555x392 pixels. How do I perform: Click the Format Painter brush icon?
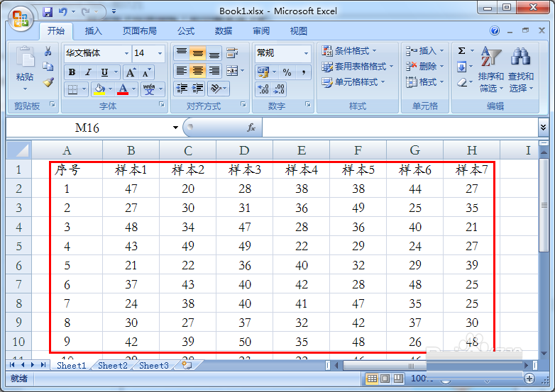pyautogui.click(x=48, y=82)
